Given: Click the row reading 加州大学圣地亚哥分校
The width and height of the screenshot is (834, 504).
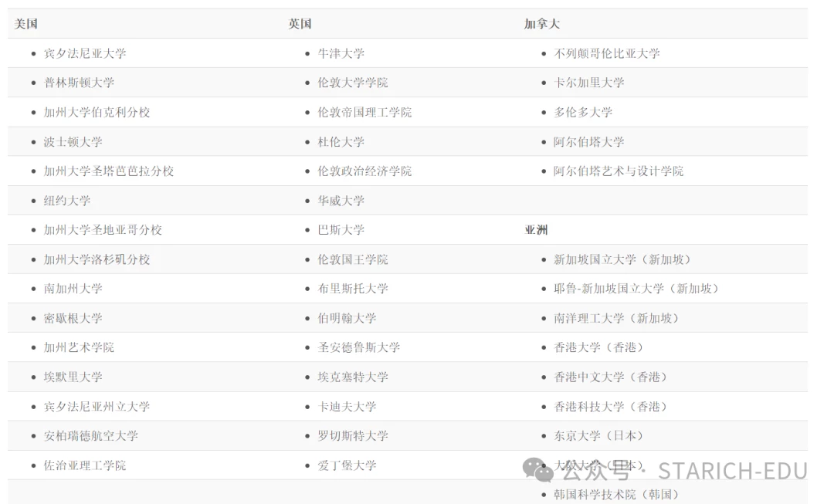Looking at the screenshot, I should [x=103, y=230].
